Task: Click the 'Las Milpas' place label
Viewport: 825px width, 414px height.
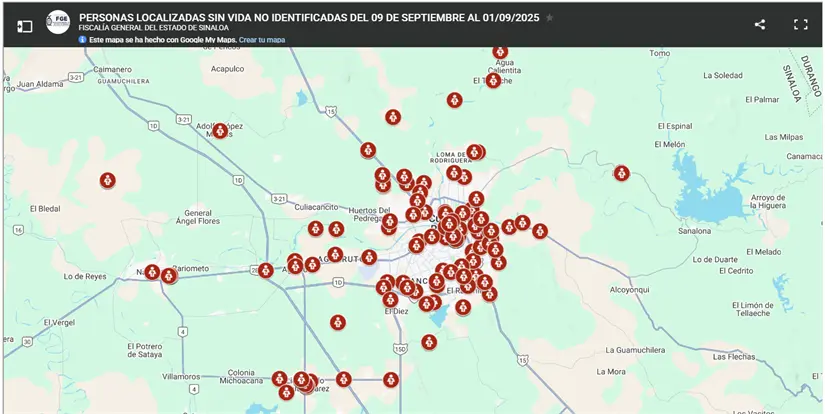Action: click(x=784, y=137)
